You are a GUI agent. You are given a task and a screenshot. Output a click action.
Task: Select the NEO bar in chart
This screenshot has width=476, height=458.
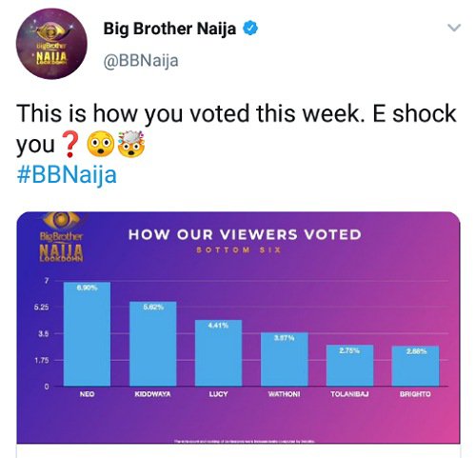[87, 334]
